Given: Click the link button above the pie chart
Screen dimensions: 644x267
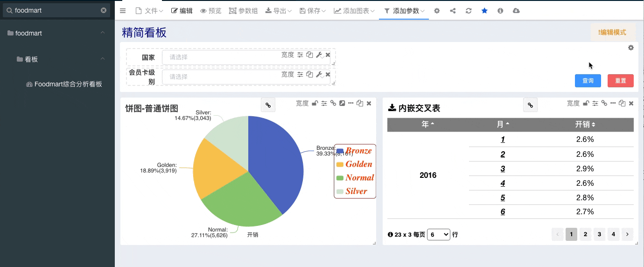Looking at the screenshot, I should 268,105.
